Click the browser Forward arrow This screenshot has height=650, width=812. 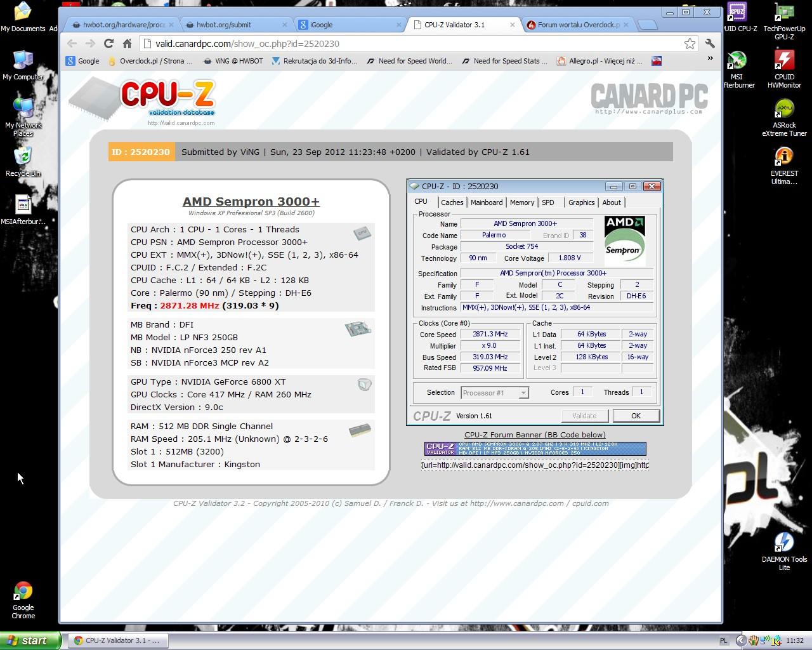[x=90, y=43]
